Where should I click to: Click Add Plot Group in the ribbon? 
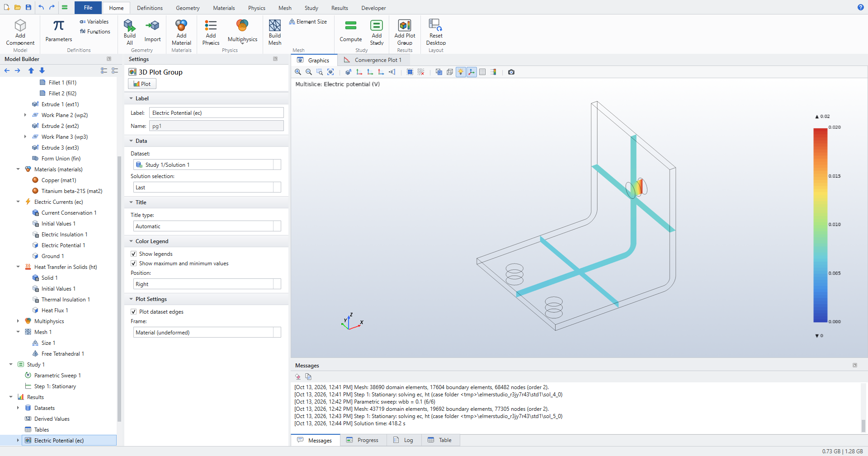(405, 32)
